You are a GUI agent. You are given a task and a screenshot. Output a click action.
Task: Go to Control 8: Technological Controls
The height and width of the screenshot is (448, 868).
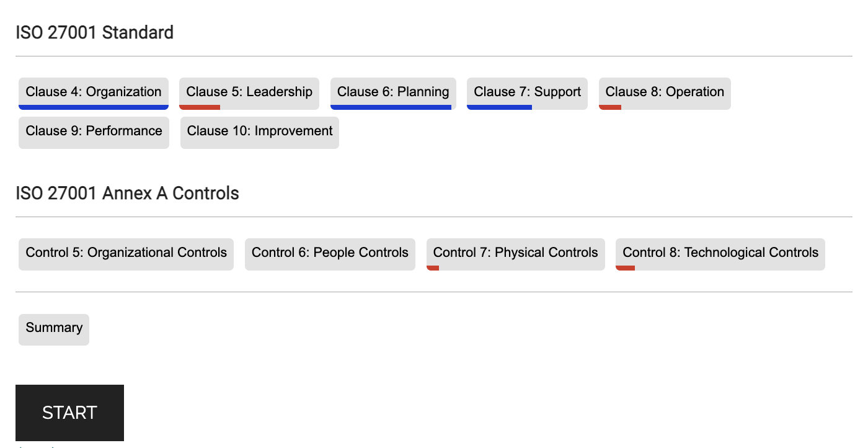click(720, 254)
